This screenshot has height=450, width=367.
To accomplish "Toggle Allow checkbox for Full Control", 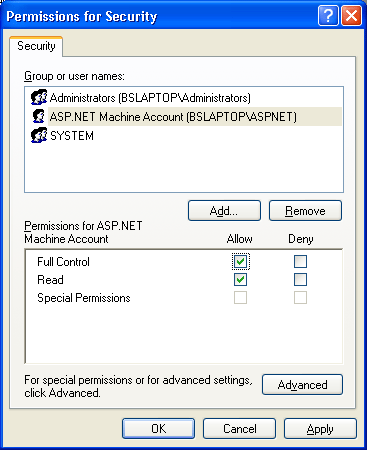I will 241,262.
